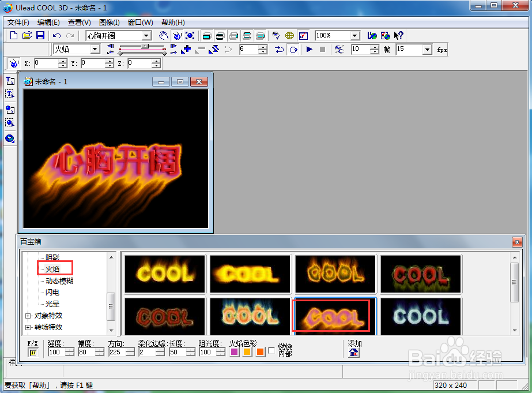532x393 pixels.
Task: Open the 火焰 property dropdown
Action: [x=95, y=49]
